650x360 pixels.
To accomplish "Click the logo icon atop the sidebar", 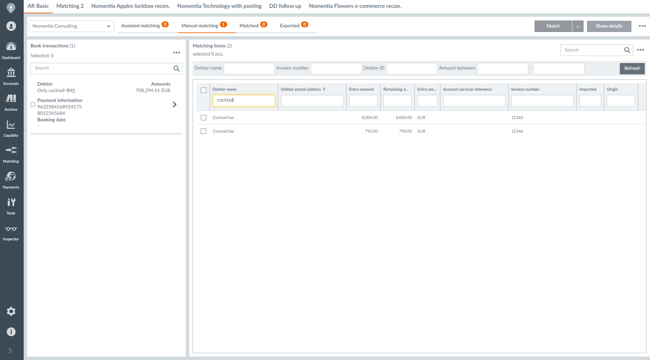I will [x=11, y=8].
